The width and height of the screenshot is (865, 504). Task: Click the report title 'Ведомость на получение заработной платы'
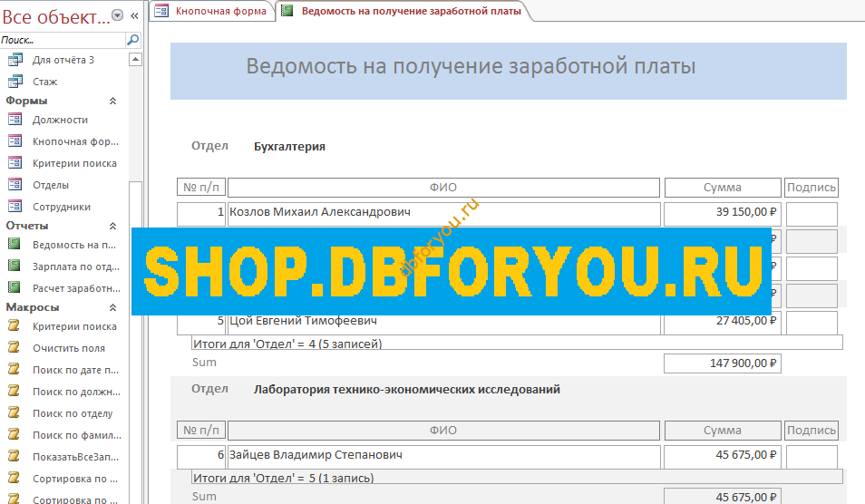(x=471, y=66)
